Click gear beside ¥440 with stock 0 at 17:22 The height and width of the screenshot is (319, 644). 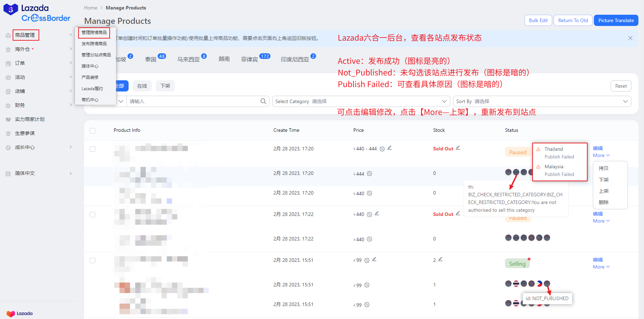[369, 239]
